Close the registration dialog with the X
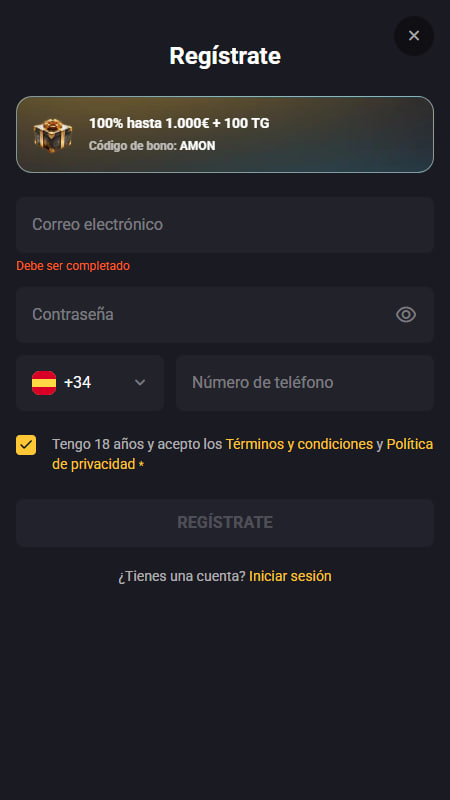450x800 pixels. [x=414, y=36]
